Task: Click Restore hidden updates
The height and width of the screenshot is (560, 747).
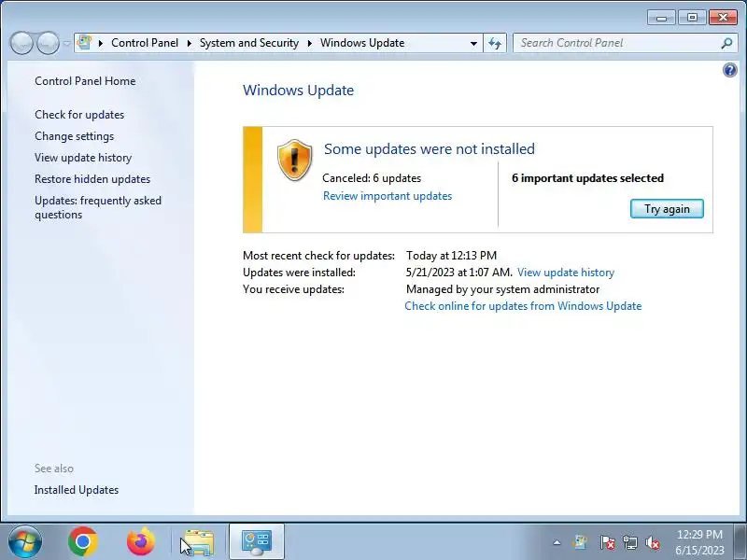Action: tap(92, 179)
